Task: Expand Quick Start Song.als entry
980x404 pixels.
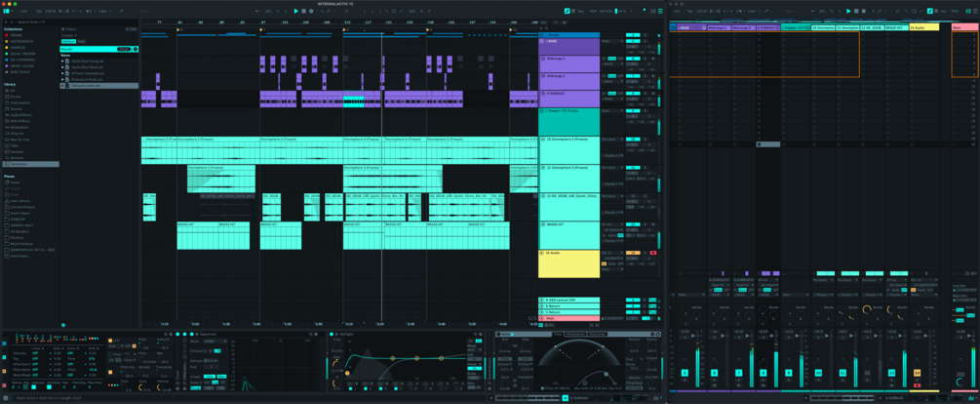Action: pyautogui.click(x=62, y=61)
